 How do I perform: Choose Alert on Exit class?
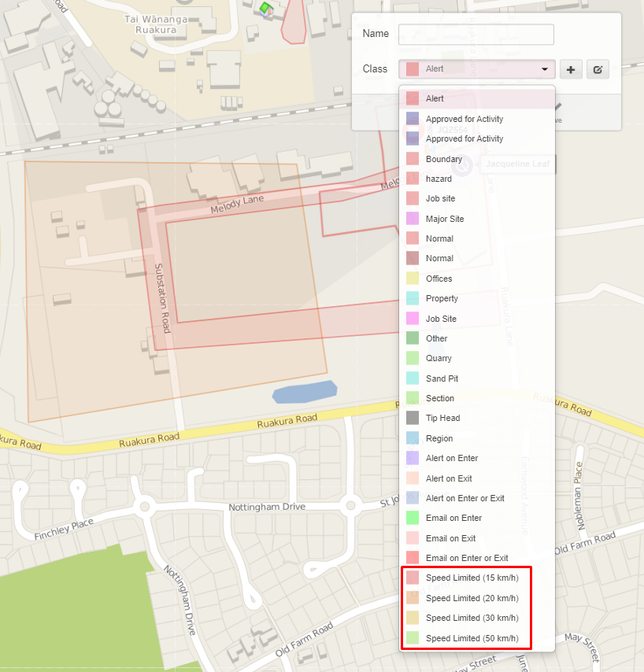[477, 478]
